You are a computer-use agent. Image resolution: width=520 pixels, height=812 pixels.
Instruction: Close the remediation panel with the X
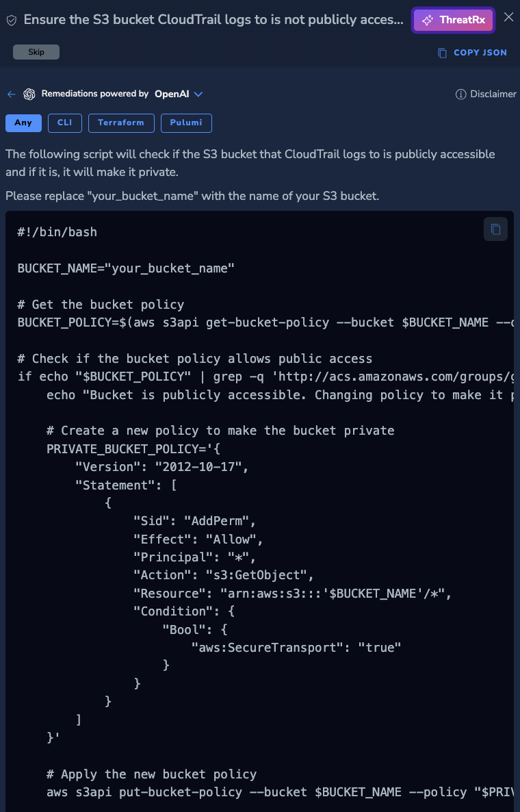tap(508, 18)
